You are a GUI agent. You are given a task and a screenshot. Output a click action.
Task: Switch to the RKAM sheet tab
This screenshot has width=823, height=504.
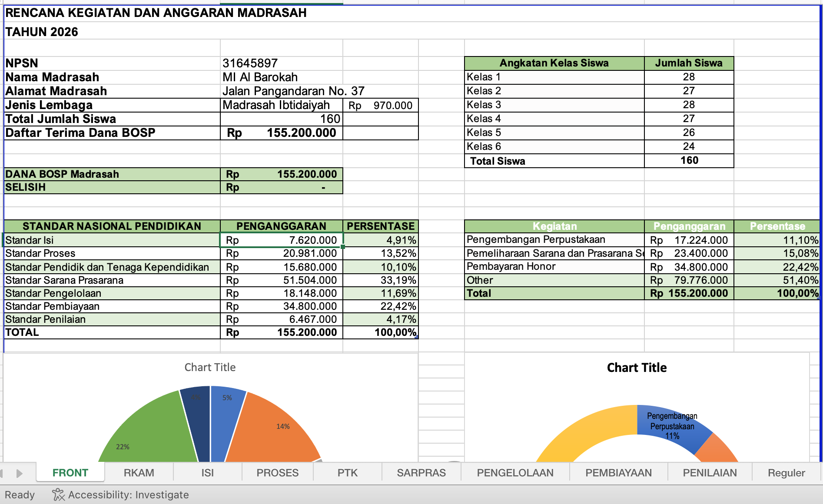click(x=139, y=473)
